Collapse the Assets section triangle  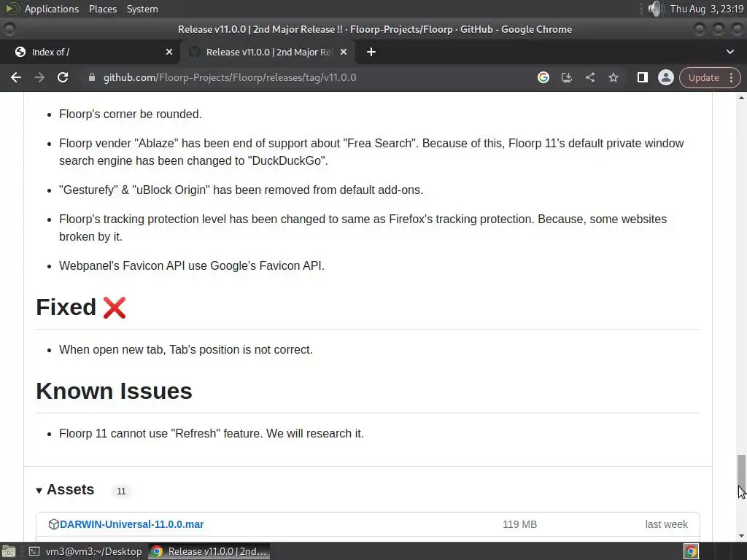pos(39,491)
